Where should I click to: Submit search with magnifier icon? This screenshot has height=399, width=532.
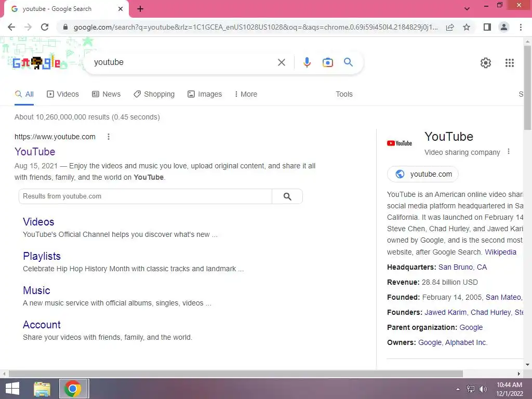pos(348,62)
